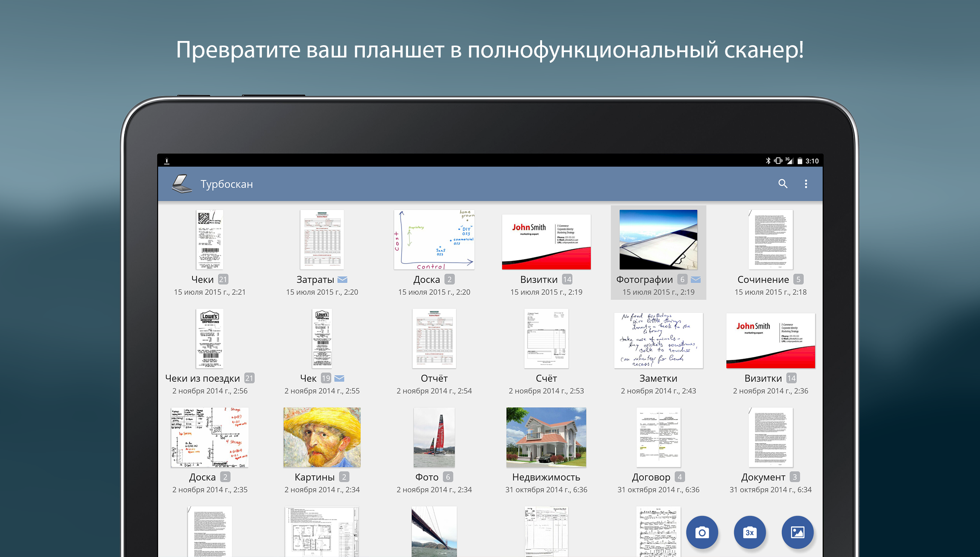Click the Отчёт title label
The height and width of the screenshot is (557, 980).
click(434, 378)
